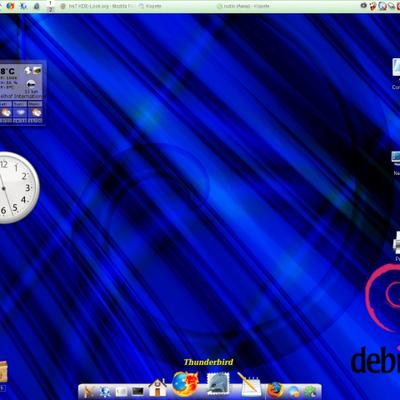Click the leftmost K menu icon in dock
This screenshot has width=400, height=400.
(x=88, y=391)
